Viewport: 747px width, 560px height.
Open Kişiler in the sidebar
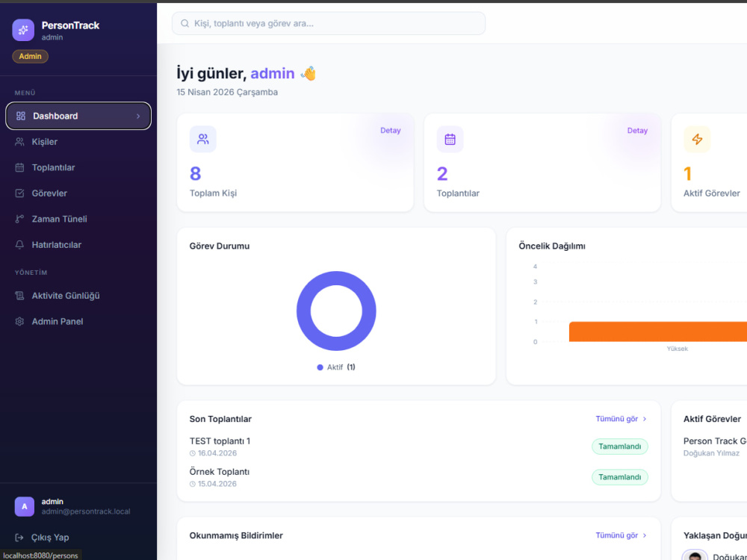point(78,141)
